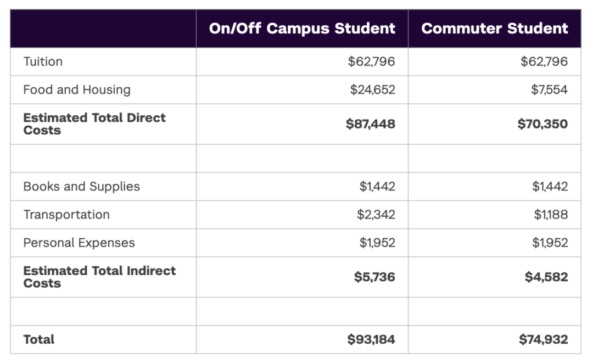Select the $1,188 commuter transportation amount
The height and width of the screenshot is (364, 593).
pos(551,215)
